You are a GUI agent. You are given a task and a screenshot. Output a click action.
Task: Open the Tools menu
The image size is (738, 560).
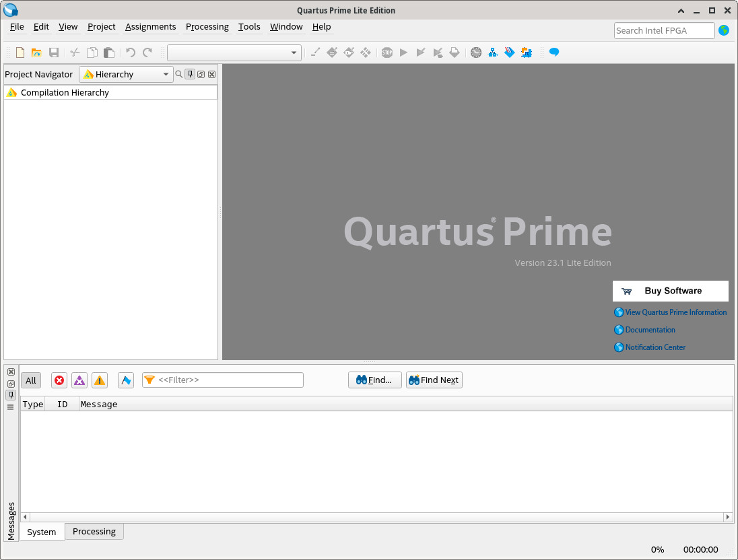pos(249,27)
